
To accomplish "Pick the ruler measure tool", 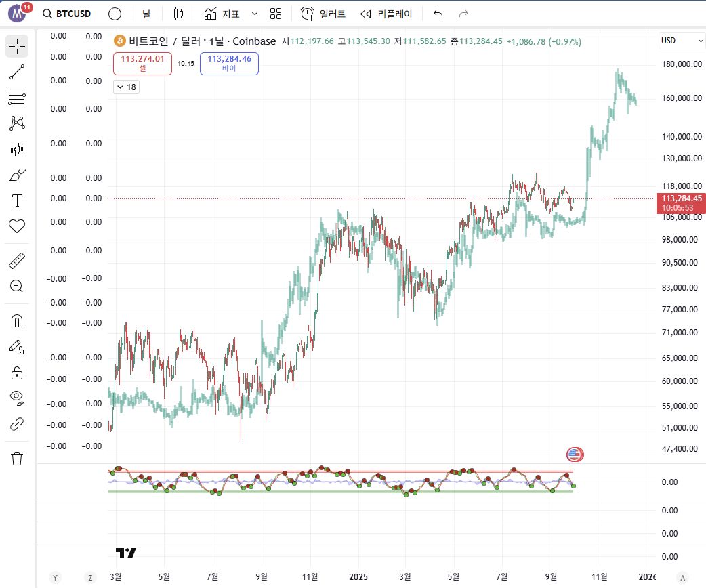I will coord(17,260).
